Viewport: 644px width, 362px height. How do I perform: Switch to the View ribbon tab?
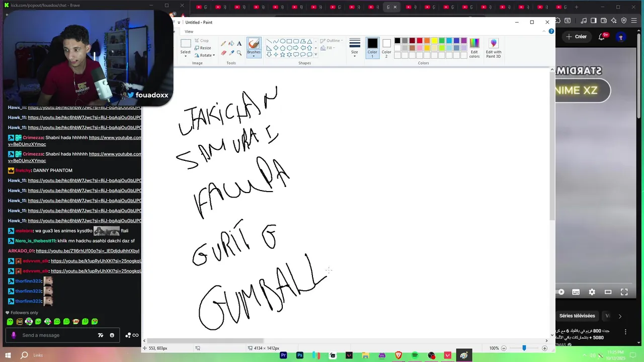[189, 31]
